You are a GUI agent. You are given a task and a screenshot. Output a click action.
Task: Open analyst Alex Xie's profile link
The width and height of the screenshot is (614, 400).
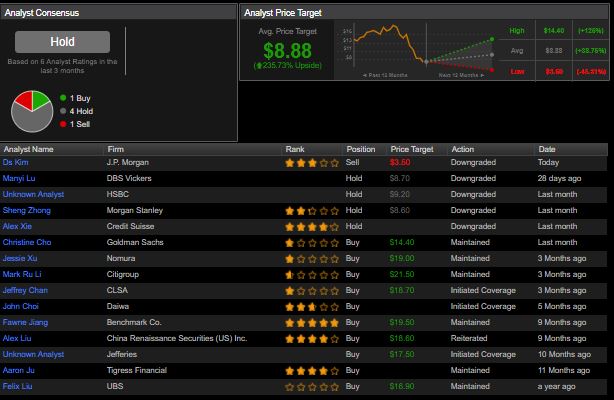tap(17, 226)
